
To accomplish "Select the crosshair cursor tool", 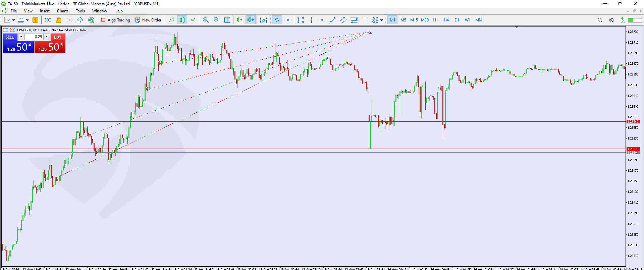I will click(288, 20).
